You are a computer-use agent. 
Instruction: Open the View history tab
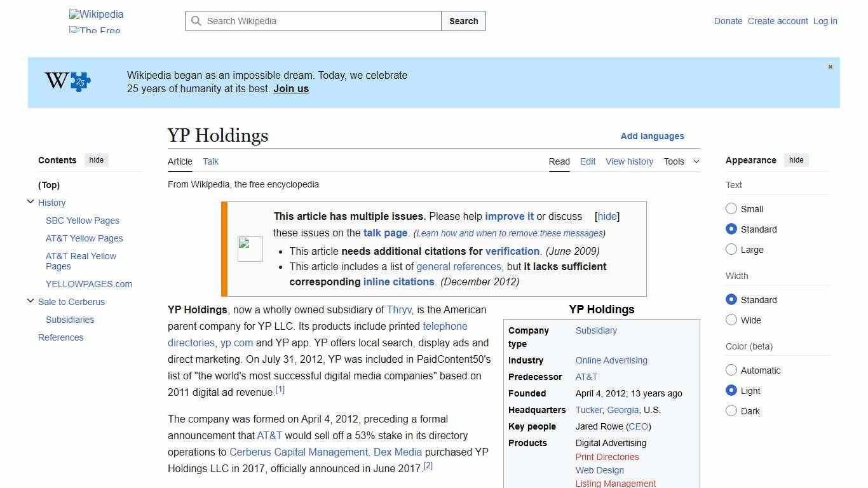(629, 161)
